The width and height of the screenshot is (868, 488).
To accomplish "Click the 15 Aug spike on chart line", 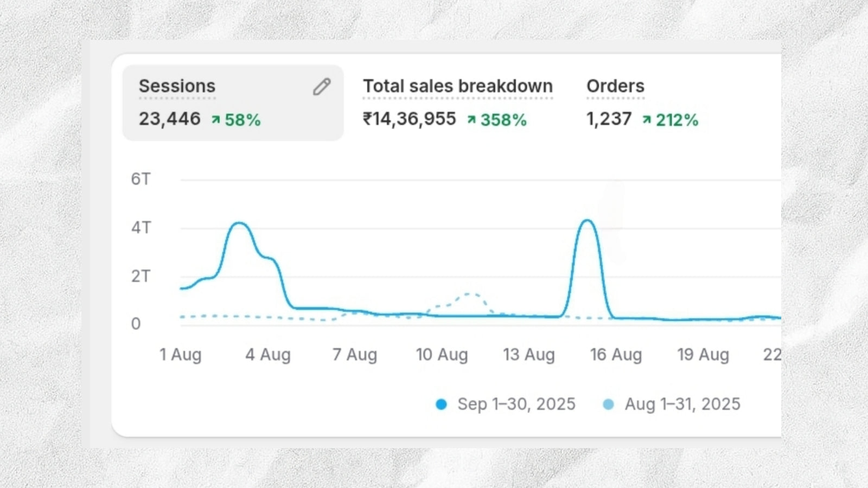I will 587,220.
